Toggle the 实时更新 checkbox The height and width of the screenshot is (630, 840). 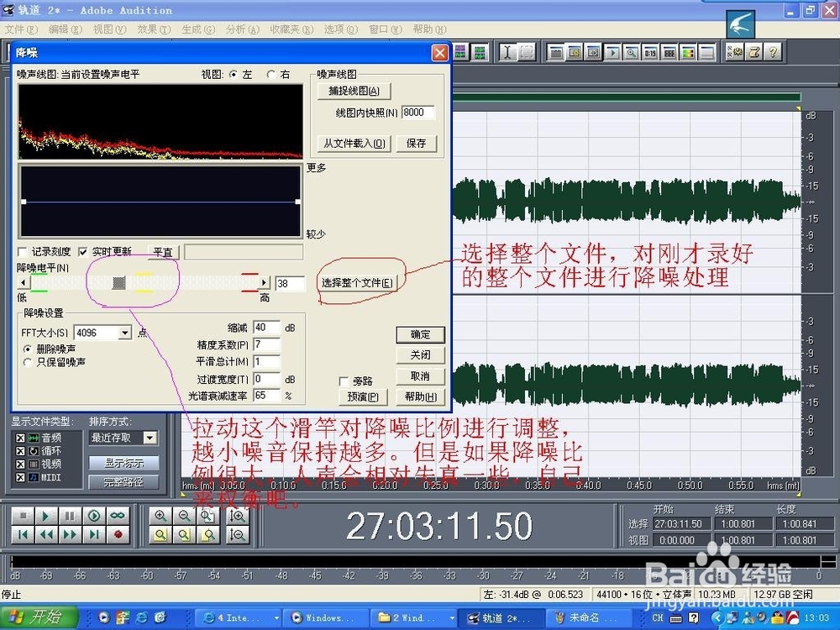[x=83, y=252]
